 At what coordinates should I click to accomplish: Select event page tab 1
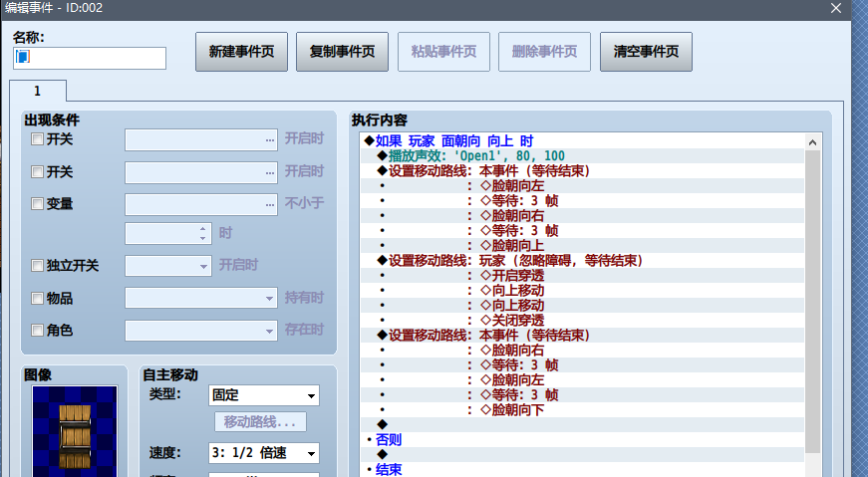tap(38, 91)
